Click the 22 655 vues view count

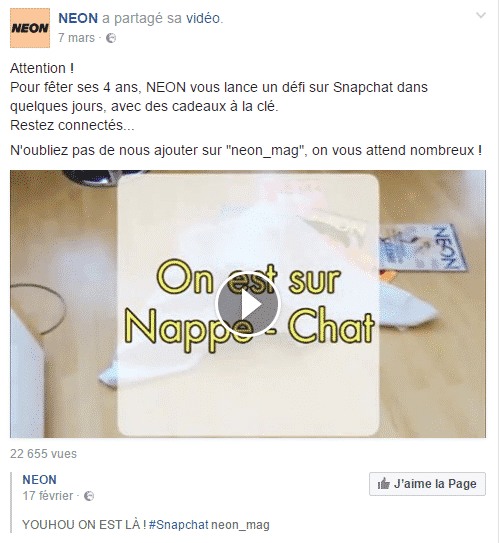43,454
